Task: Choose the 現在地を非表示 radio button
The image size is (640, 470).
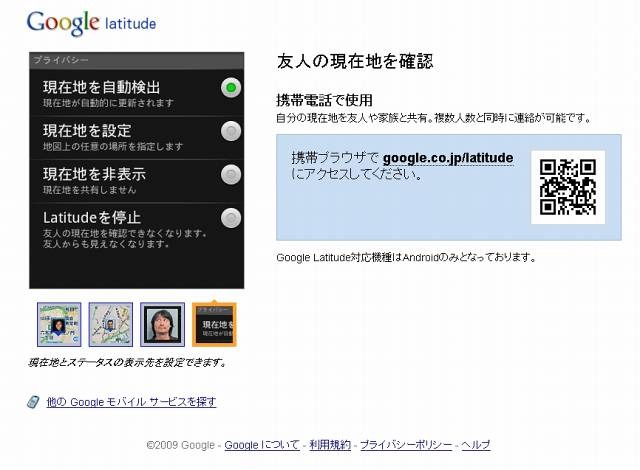Action: click(x=231, y=175)
